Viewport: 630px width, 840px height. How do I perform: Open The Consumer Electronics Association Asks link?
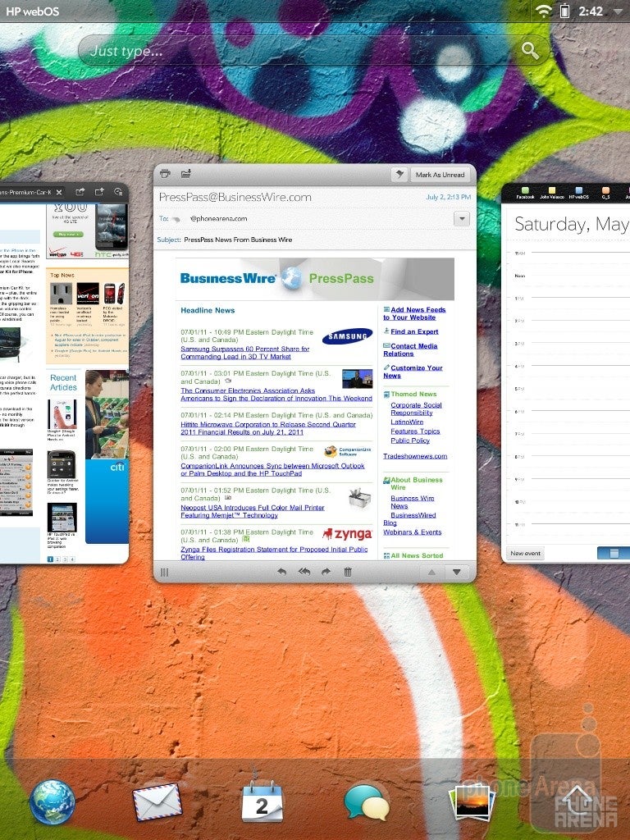(x=276, y=395)
